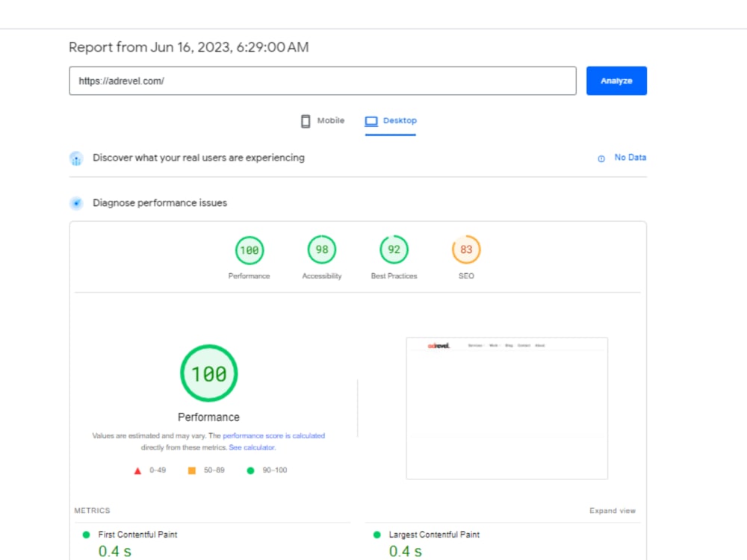Image resolution: width=747 pixels, height=560 pixels.
Task: Click the Analyze button
Action: tap(616, 81)
